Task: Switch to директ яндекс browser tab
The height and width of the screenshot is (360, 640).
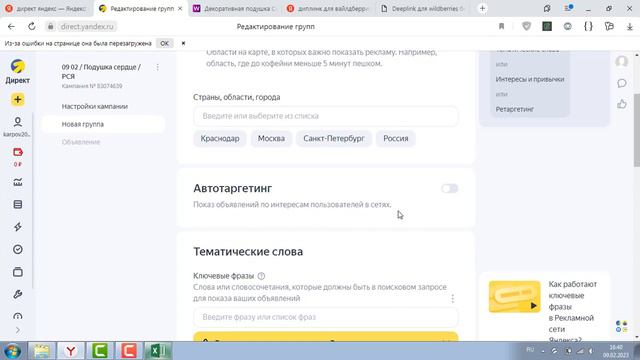Action: [x=47, y=9]
